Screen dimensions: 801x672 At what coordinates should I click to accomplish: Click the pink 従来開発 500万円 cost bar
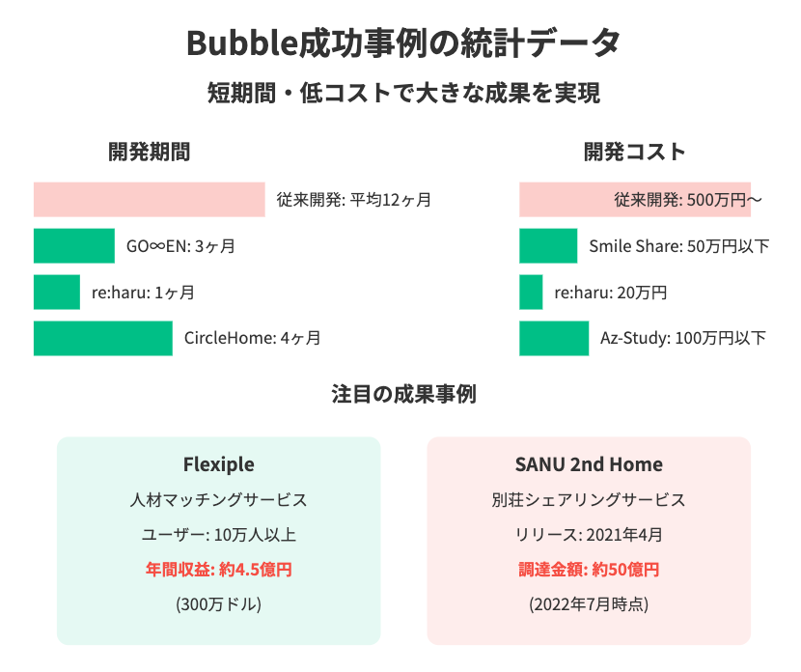coord(635,199)
